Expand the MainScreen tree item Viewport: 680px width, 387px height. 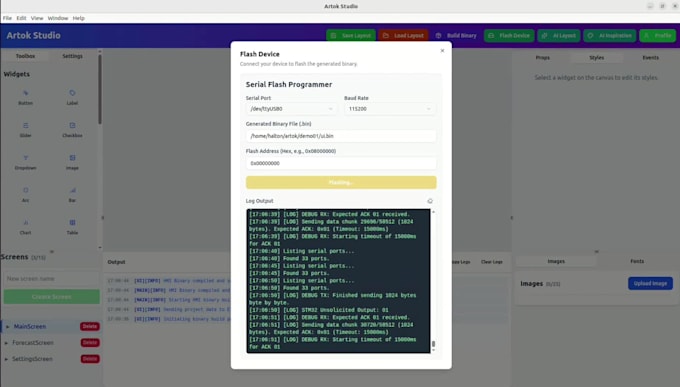tap(7, 327)
